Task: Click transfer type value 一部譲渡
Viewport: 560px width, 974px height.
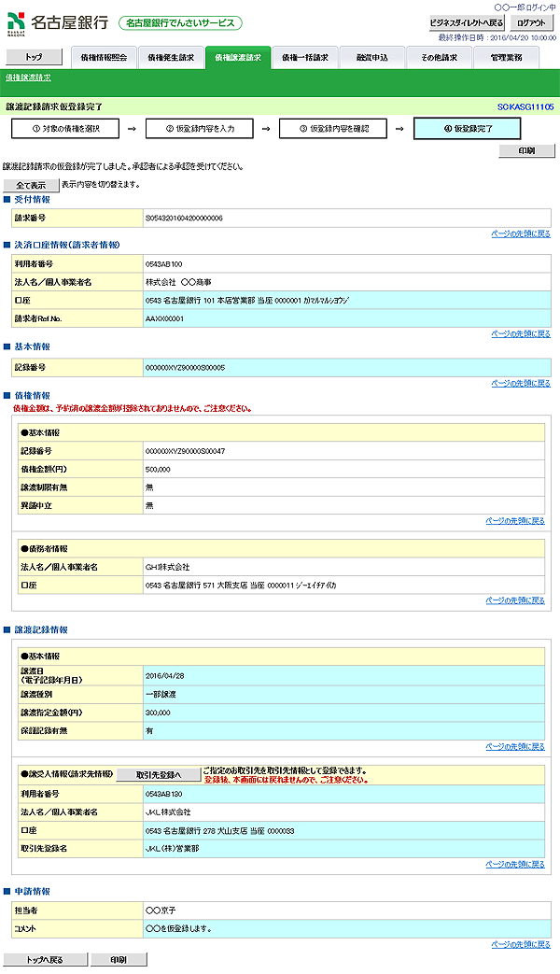Action: click(x=161, y=695)
